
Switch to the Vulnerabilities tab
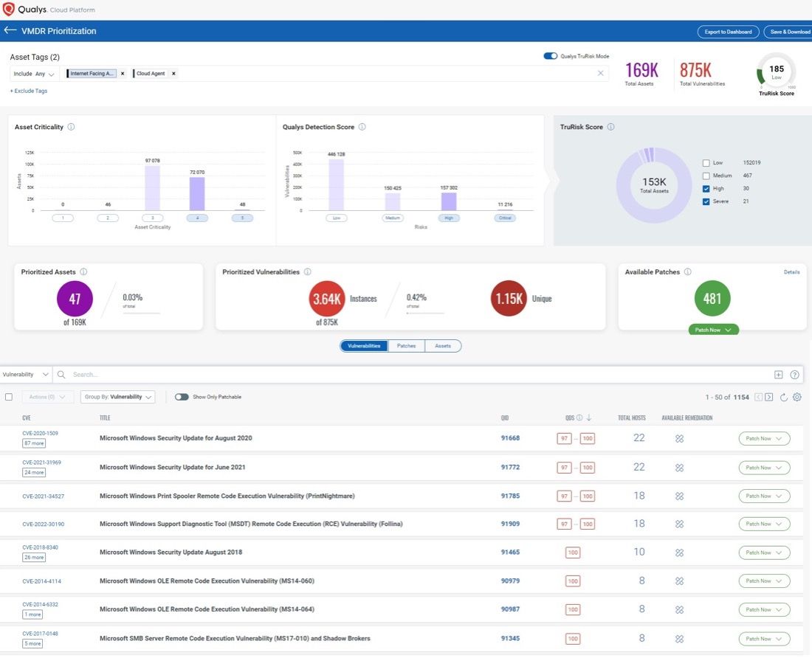(x=364, y=346)
